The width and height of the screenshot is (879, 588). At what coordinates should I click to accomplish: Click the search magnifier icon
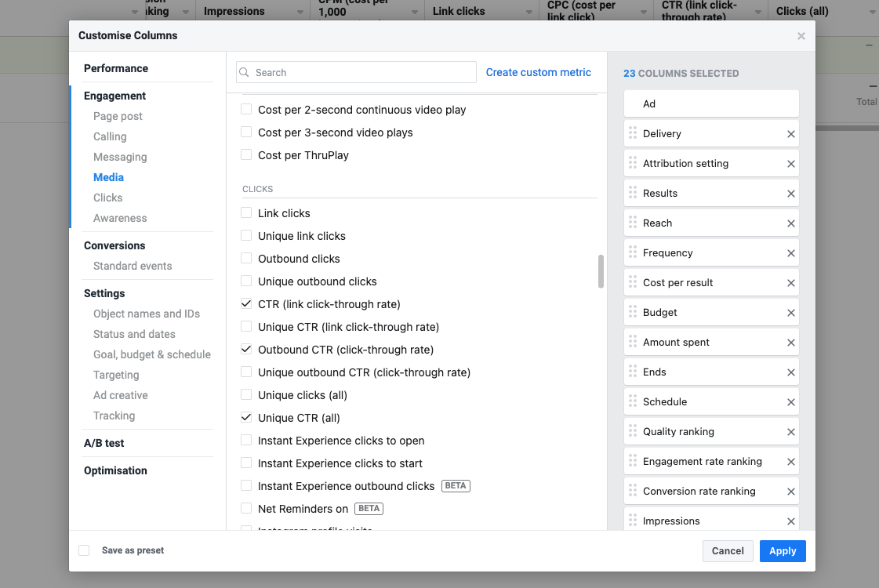(245, 73)
